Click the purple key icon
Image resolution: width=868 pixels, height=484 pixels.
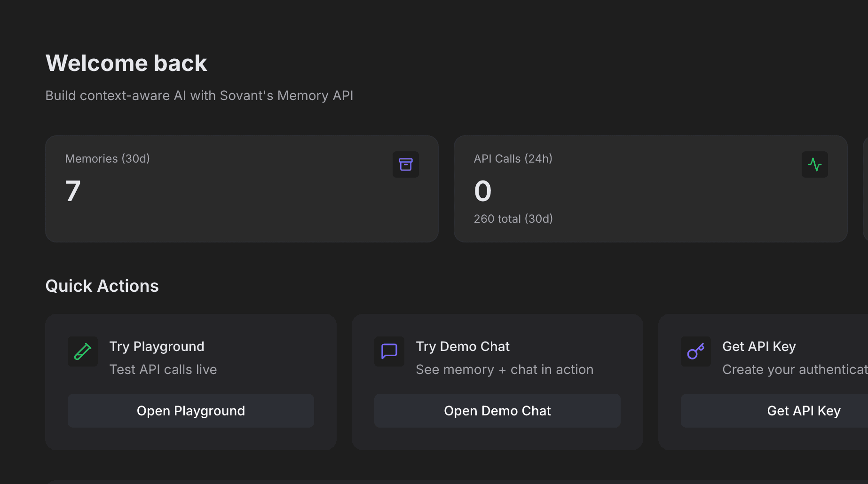[695, 351]
